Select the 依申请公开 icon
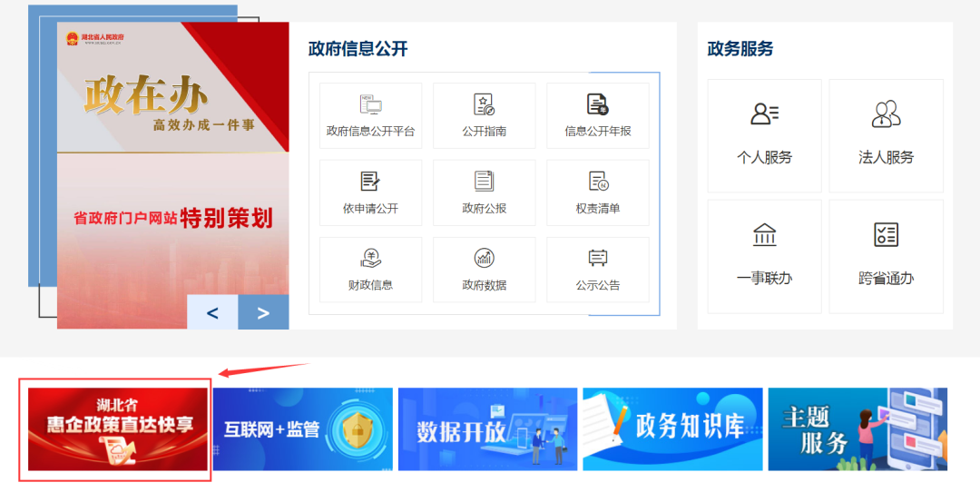980x502 pixels. pos(370,182)
